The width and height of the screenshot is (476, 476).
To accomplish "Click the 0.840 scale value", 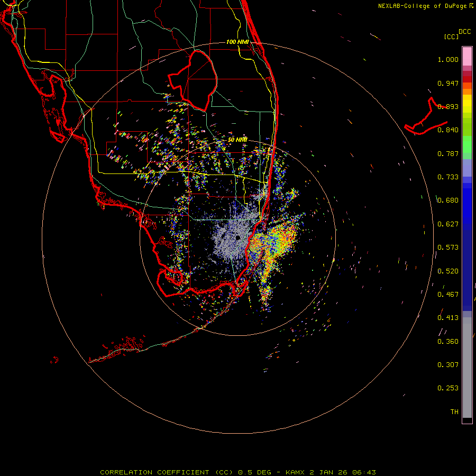I will point(448,130).
